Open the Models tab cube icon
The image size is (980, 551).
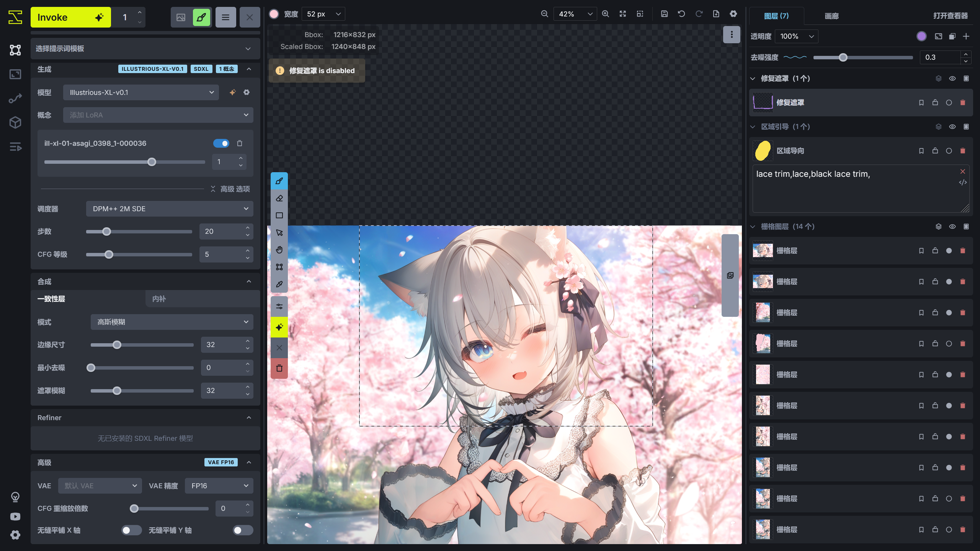(15, 122)
